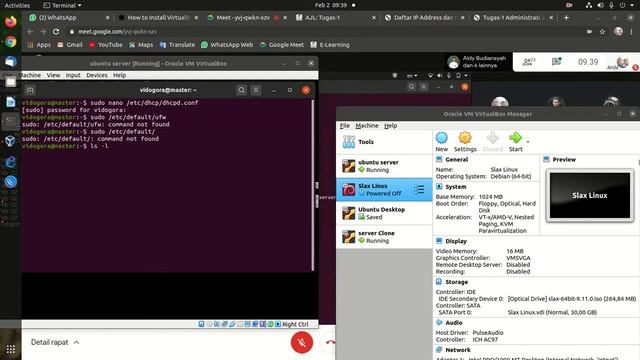The image size is (640, 360).
Task: Open Chrome three-dot menu
Action: pos(631,31)
